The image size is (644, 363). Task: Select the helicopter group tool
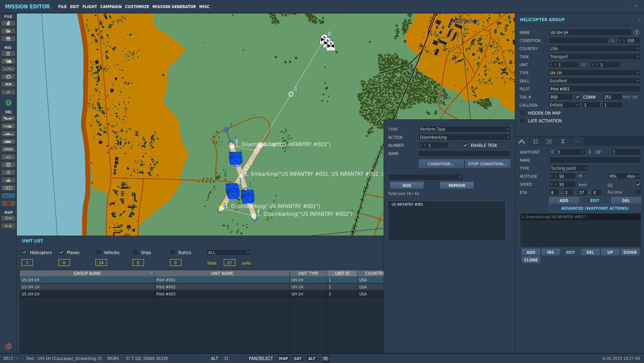click(x=8, y=126)
